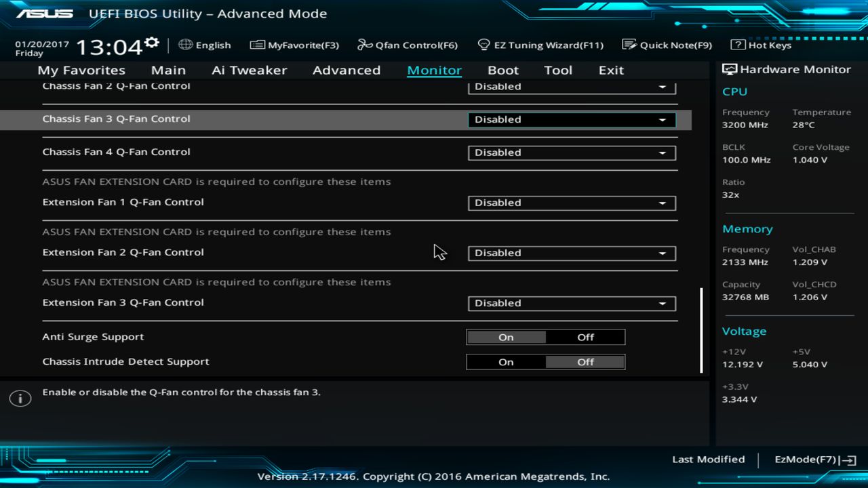Open MyFavorite settings
Screen dimensions: 868x488
click(x=294, y=45)
